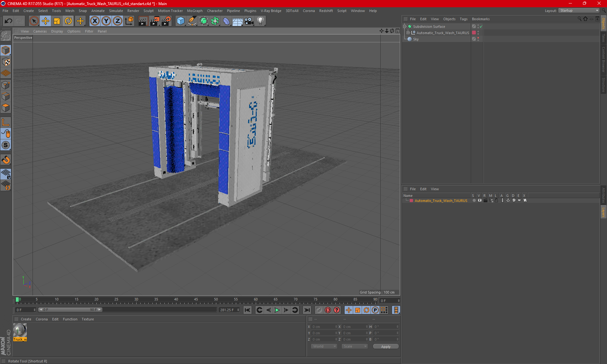Add a Camera object

coord(249,21)
